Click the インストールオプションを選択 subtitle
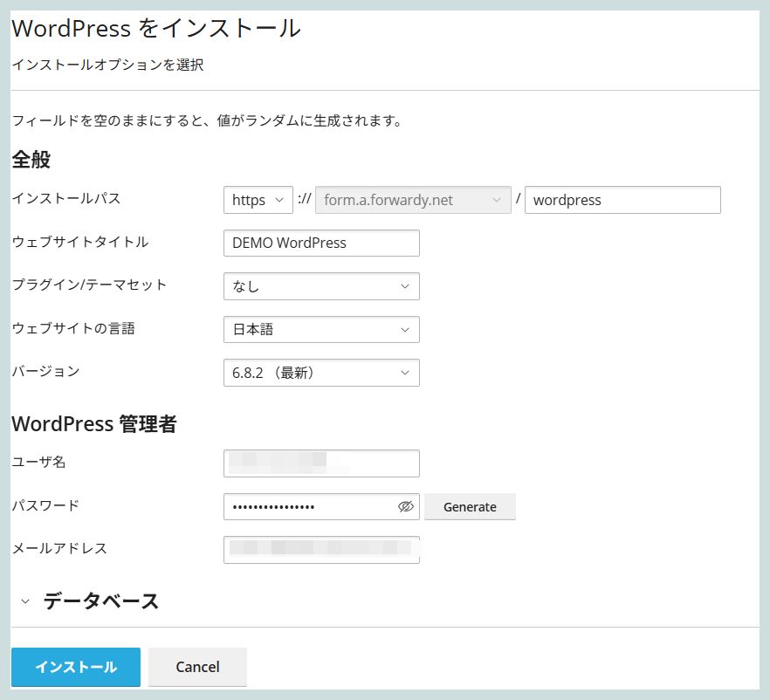Screen dimensions: 770x700 (x=107, y=65)
